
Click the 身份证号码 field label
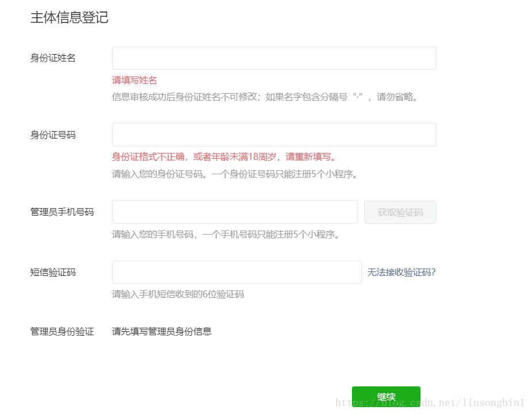53,135
